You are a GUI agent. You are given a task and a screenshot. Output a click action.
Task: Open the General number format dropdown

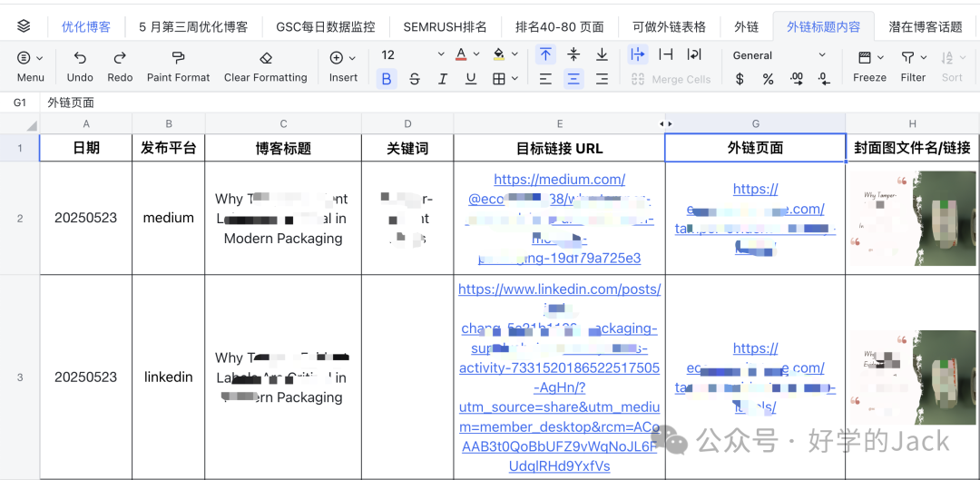[x=779, y=55]
